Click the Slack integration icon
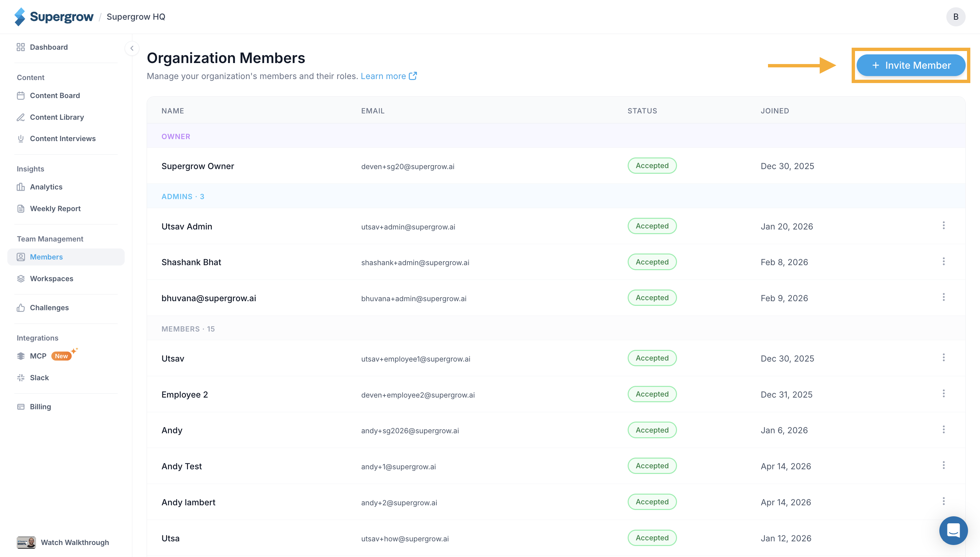 pyautogui.click(x=21, y=378)
